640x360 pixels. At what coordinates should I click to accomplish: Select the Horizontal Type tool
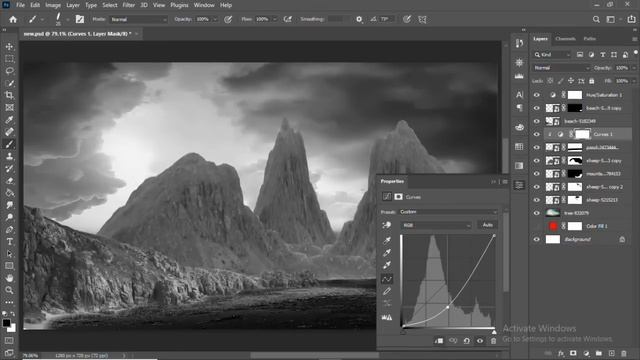[9, 242]
